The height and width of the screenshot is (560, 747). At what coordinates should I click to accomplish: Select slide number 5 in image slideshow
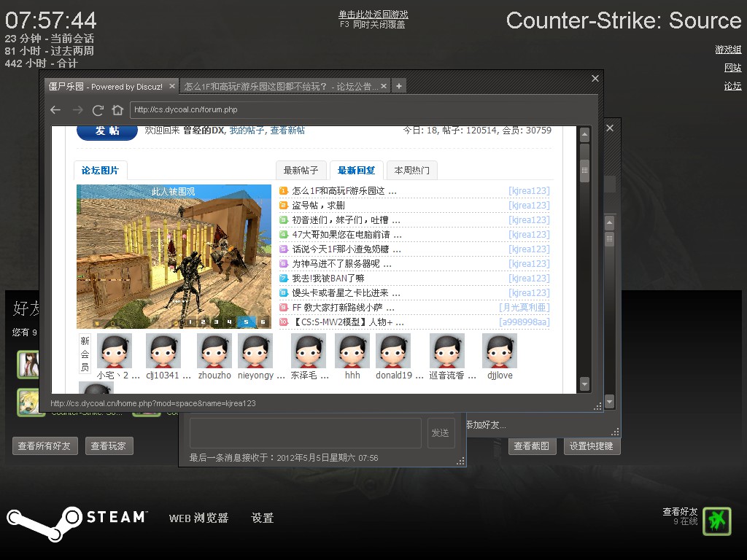pos(247,322)
